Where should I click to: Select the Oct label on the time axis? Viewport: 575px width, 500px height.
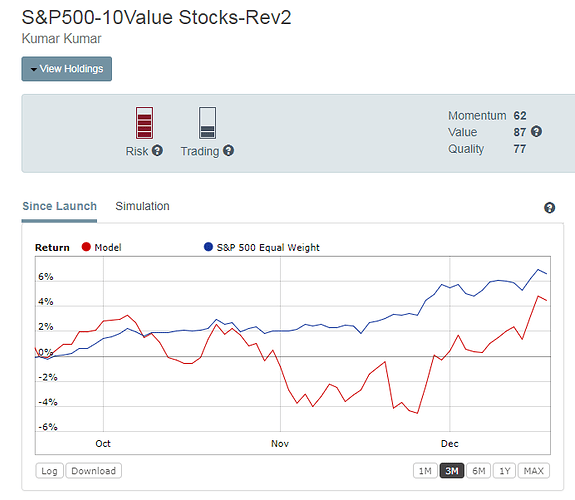tap(103, 444)
